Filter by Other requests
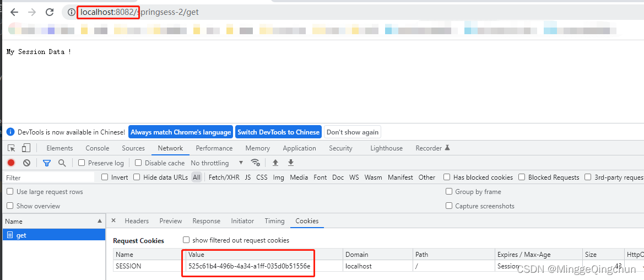644x280 pixels. (x=427, y=177)
